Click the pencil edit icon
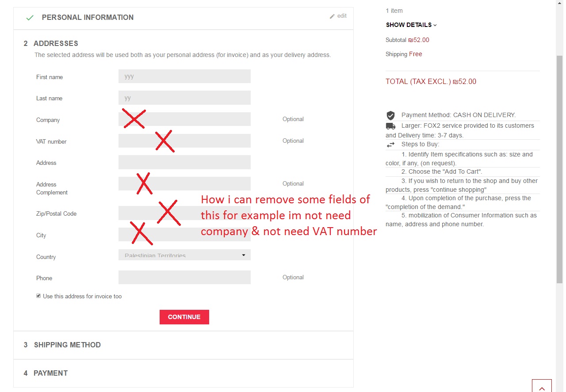The image size is (566, 392). click(x=332, y=16)
